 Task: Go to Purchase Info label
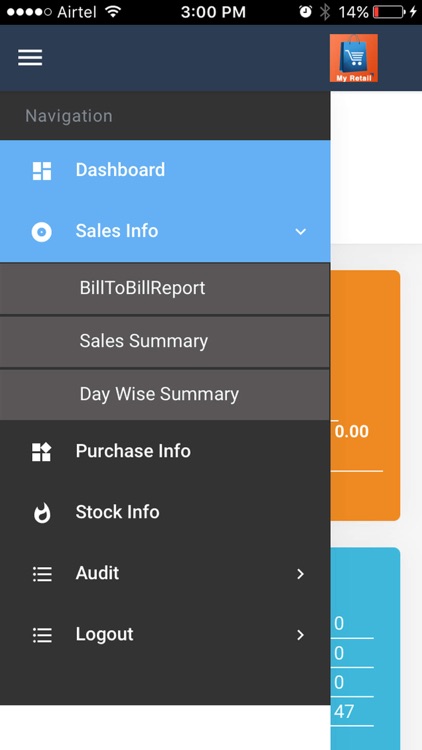click(133, 451)
